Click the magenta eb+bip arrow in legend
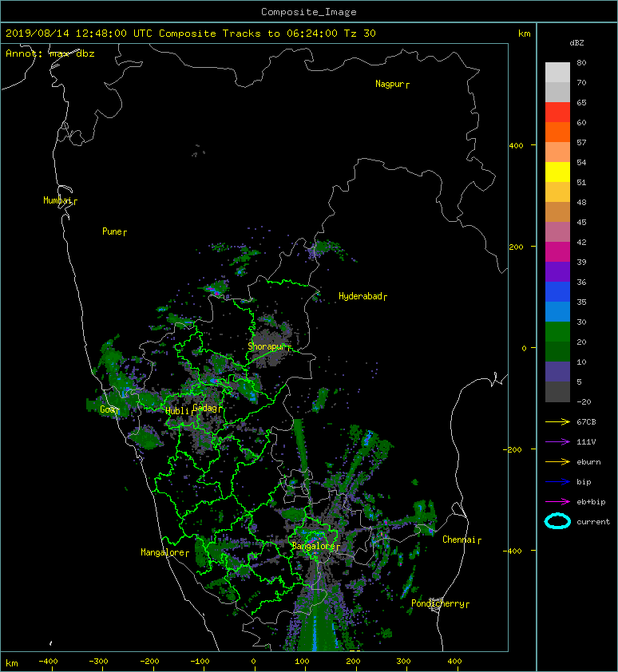This screenshot has height=672, width=618. (x=557, y=502)
